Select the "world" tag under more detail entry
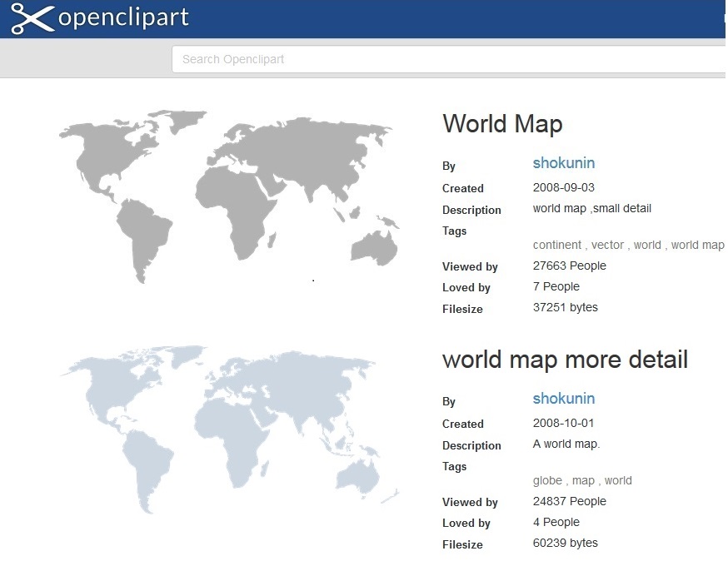This screenshot has width=728, height=561. 618,480
